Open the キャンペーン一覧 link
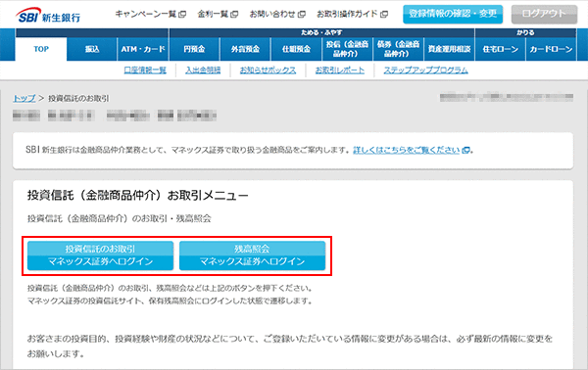Image resolution: width=588 pixels, height=370 pixels. [146, 15]
